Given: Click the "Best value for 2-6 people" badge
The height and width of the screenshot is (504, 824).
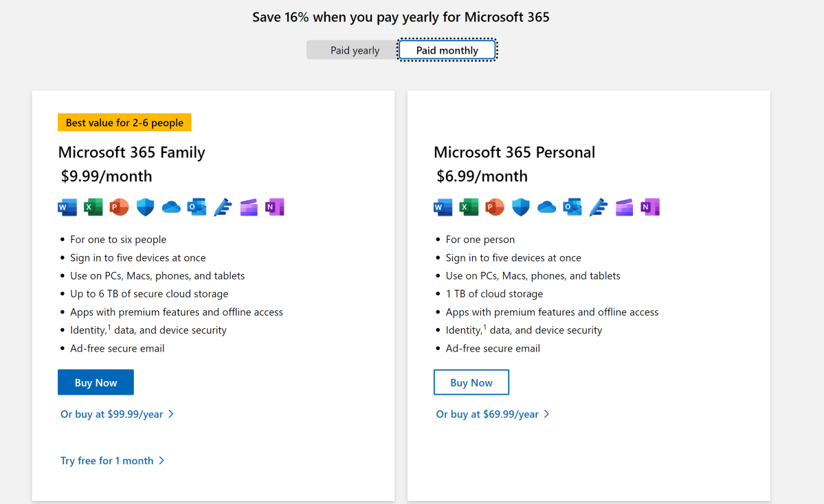Looking at the screenshot, I should pos(124,123).
